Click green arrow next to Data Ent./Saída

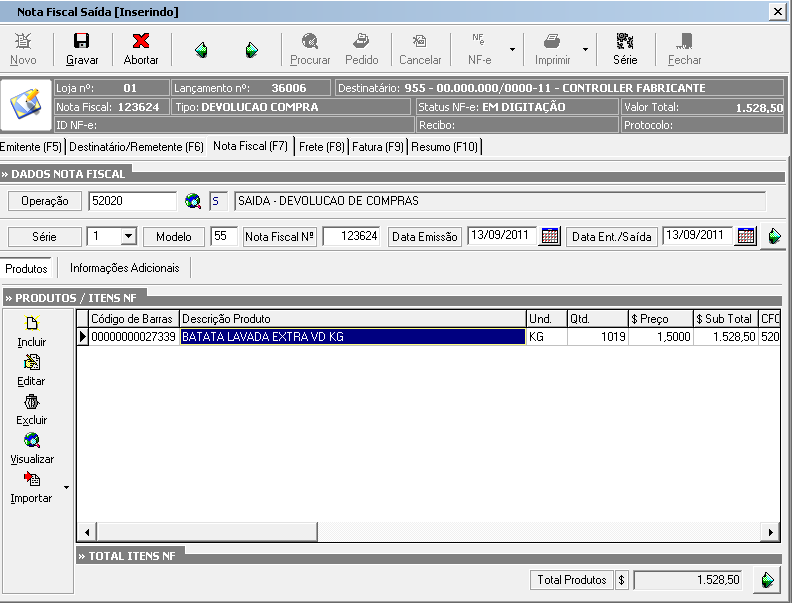[774, 236]
